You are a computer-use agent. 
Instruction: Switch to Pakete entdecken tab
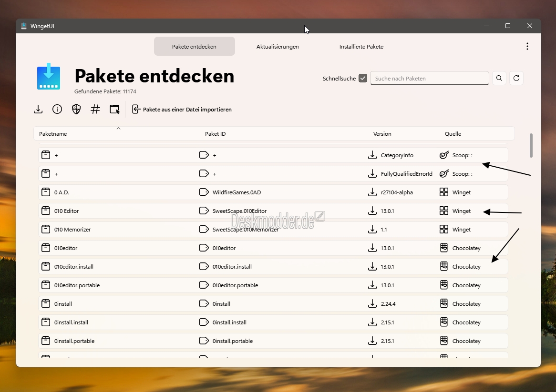(x=195, y=46)
